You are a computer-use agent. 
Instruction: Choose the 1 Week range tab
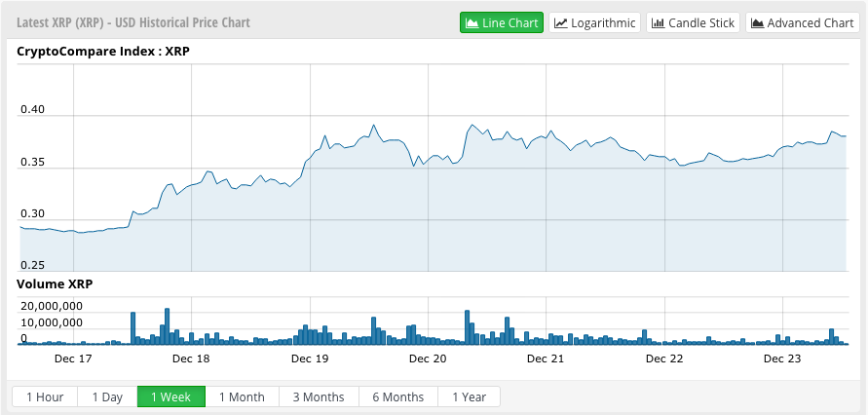tap(170, 396)
